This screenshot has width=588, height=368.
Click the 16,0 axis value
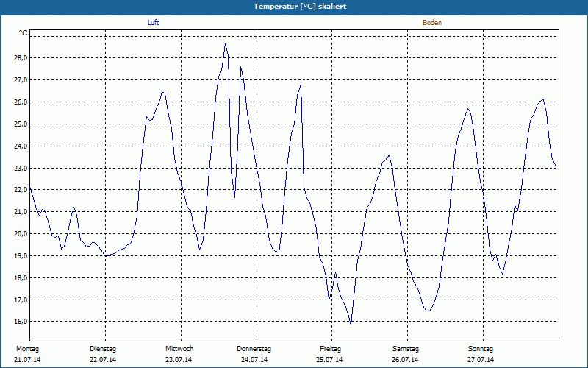[x=21, y=322]
